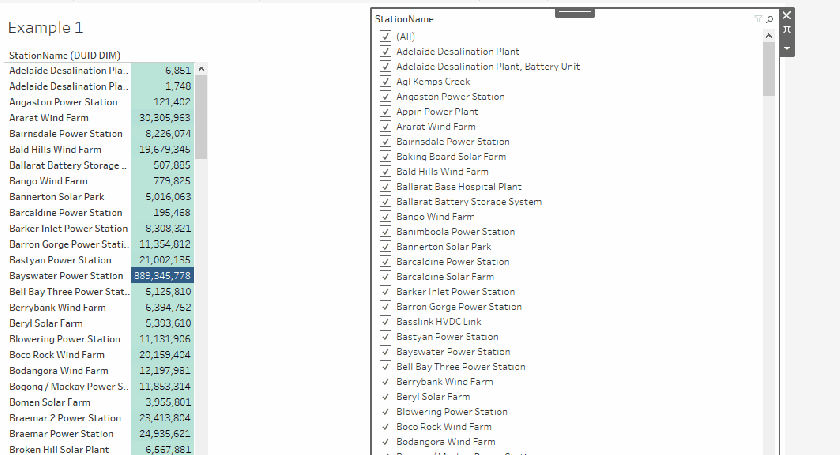Click the Example 1 worksheet title
The image size is (840, 455).
pyautogui.click(x=45, y=28)
